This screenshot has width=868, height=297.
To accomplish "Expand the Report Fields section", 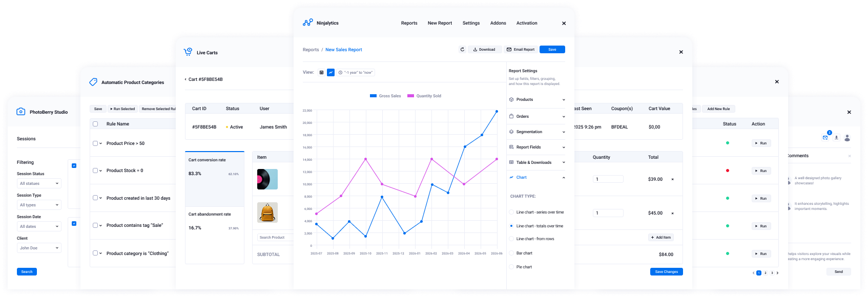I will point(564,147).
